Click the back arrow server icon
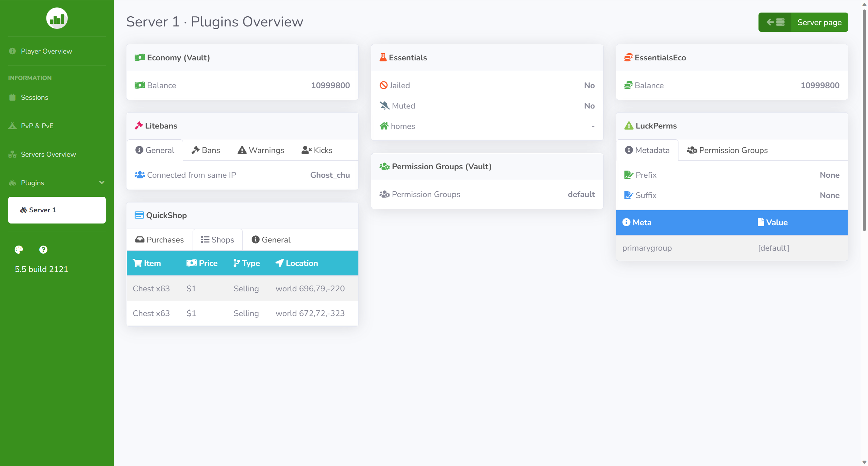 (x=775, y=22)
